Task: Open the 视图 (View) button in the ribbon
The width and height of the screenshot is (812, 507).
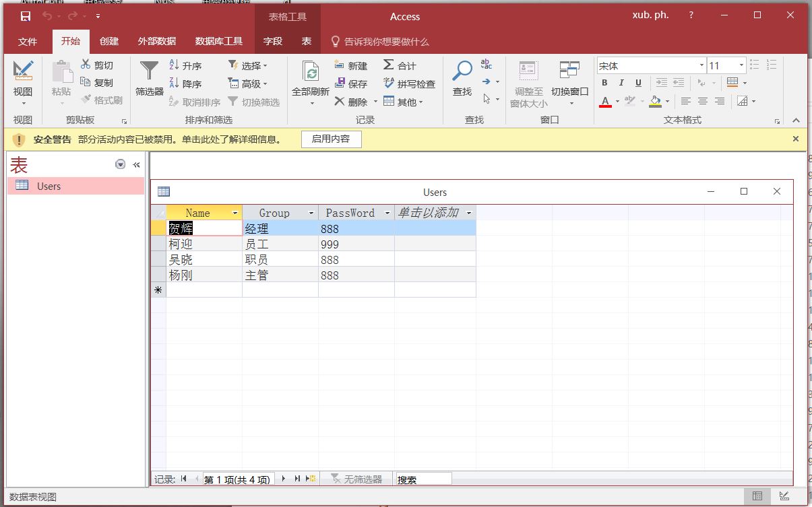Action: pyautogui.click(x=23, y=83)
